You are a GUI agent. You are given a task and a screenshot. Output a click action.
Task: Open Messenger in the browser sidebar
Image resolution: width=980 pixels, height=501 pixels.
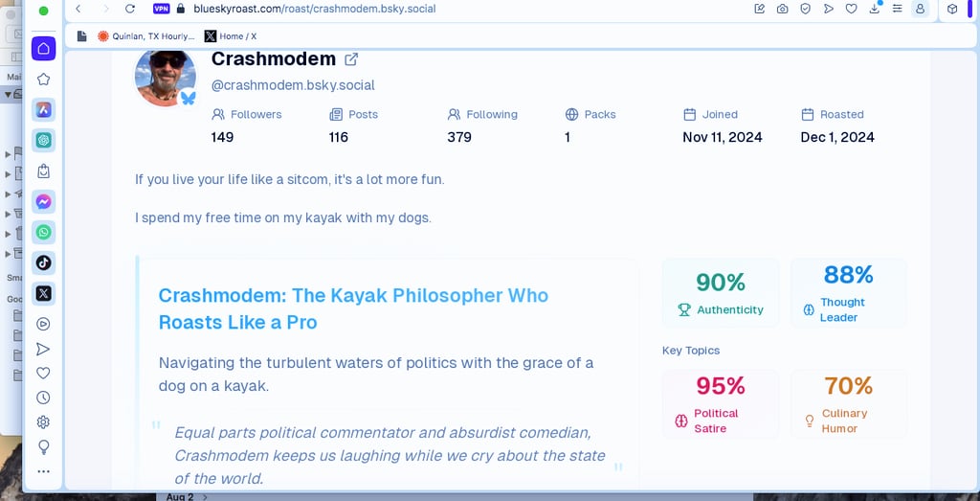43,202
